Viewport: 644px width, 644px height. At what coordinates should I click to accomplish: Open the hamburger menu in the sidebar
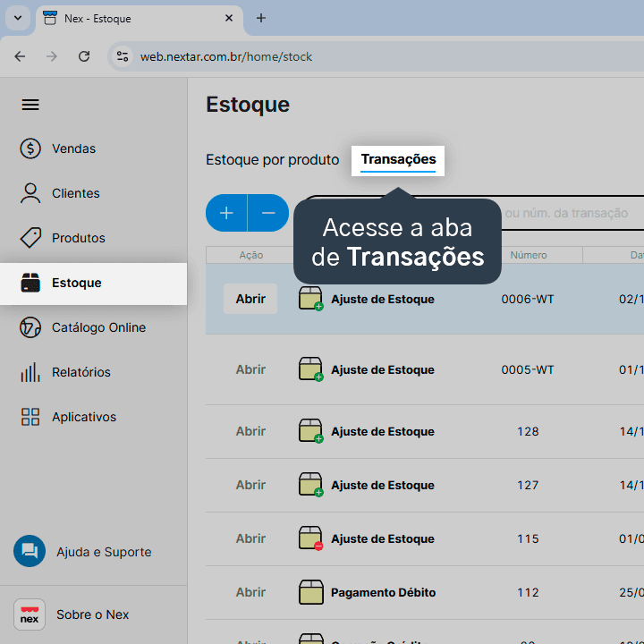[30, 105]
